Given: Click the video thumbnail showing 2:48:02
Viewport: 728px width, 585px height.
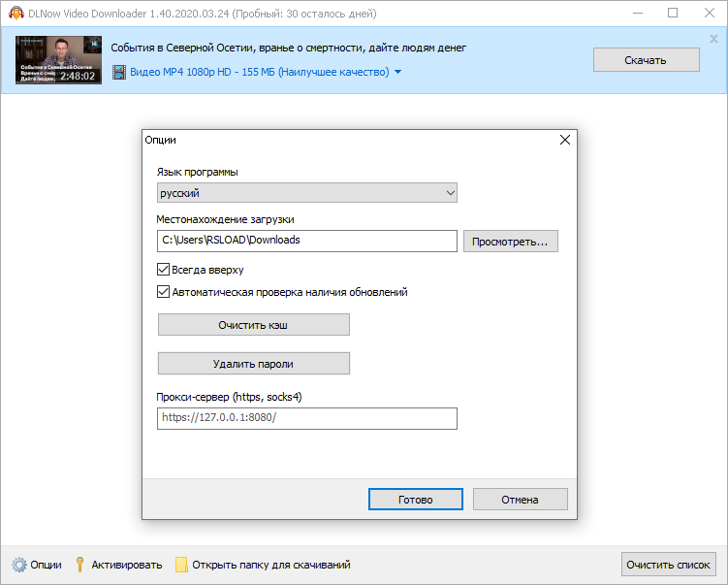Looking at the screenshot, I should [x=58, y=60].
